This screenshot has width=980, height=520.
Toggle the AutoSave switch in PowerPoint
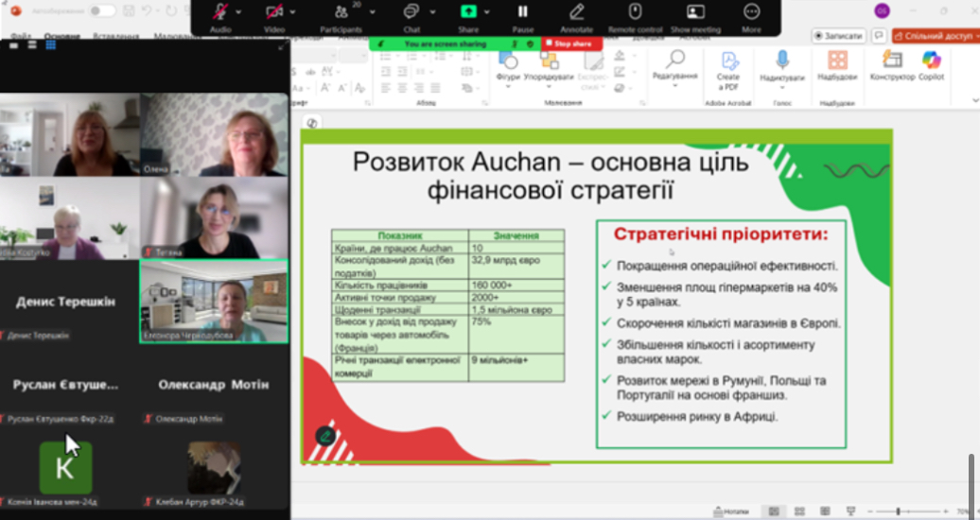click(102, 10)
